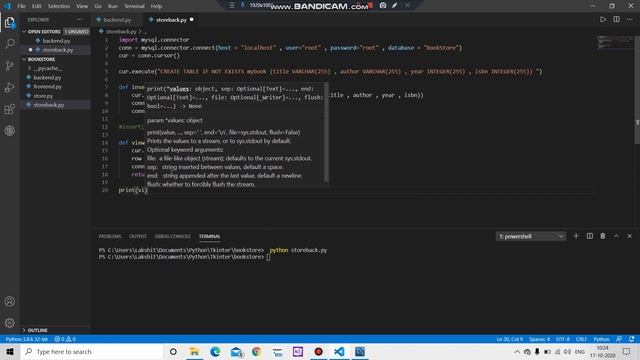Click Type here to search box

92,351
